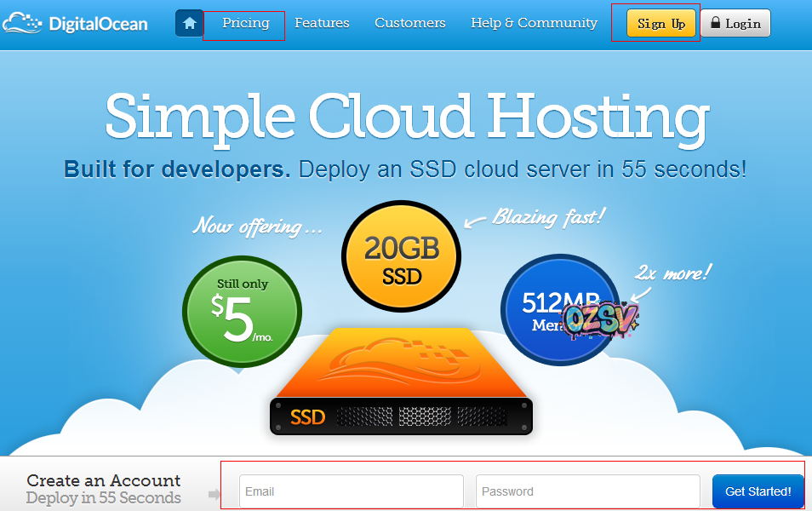Screen dimensions: 812x511
Task: Focus the Password input field
Action: click(588, 491)
